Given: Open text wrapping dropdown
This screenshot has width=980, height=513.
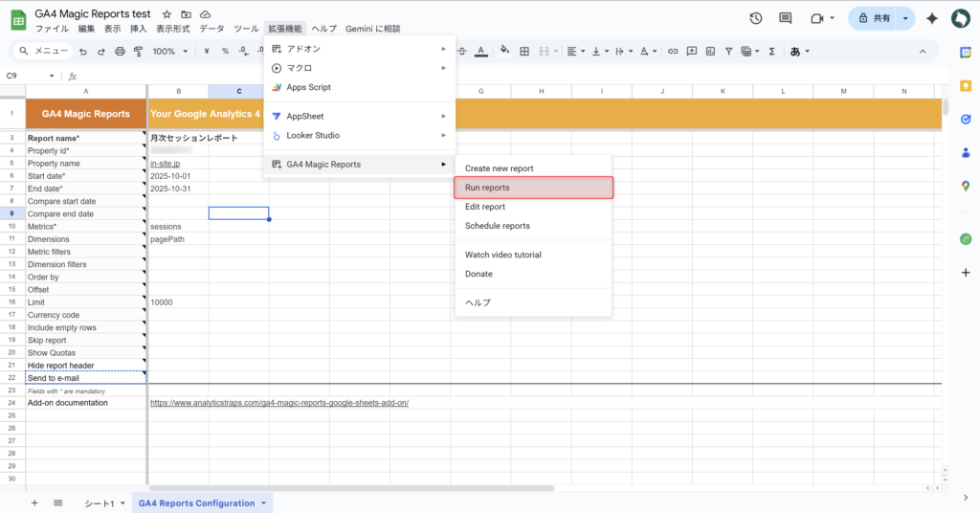Looking at the screenshot, I should [x=624, y=52].
